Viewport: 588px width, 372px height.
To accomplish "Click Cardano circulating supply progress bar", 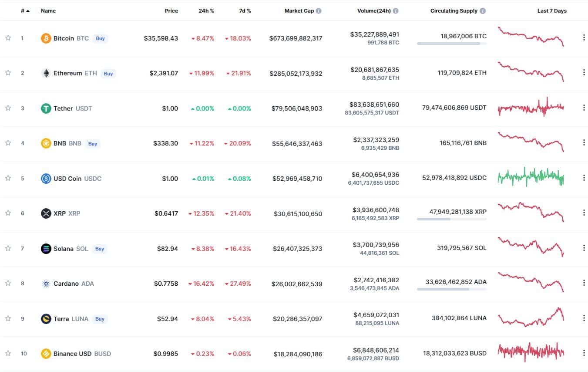I will click(x=452, y=289).
